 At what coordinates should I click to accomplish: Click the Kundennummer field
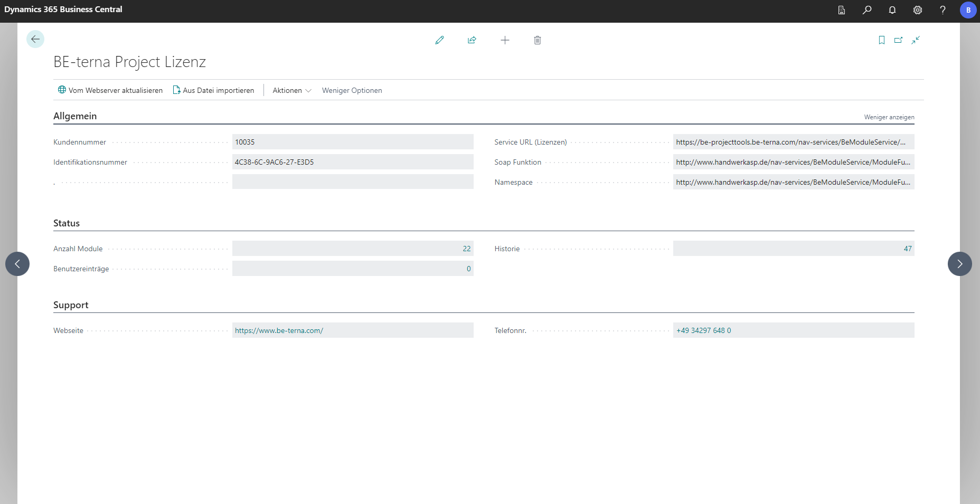tap(352, 142)
